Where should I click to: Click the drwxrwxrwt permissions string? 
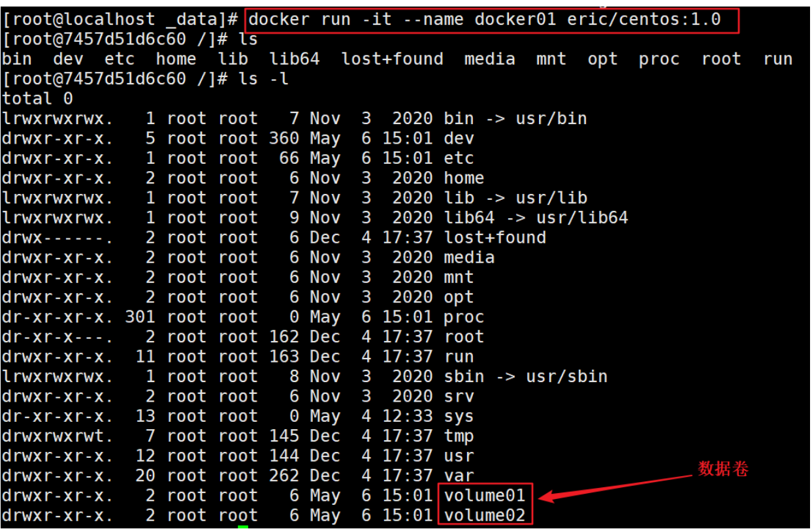coord(57,436)
